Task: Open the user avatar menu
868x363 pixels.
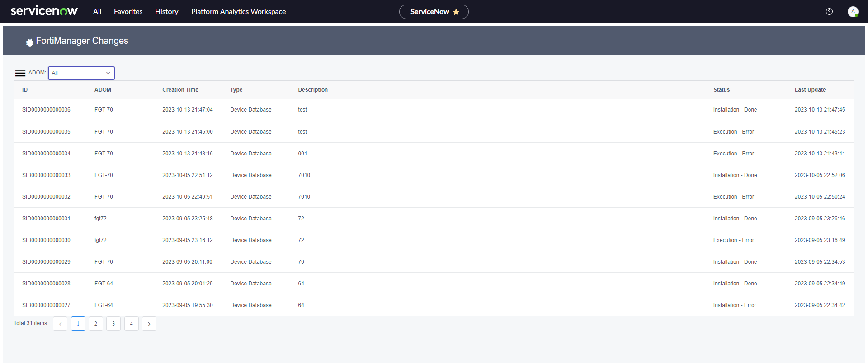Action: (x=853, y=12)
